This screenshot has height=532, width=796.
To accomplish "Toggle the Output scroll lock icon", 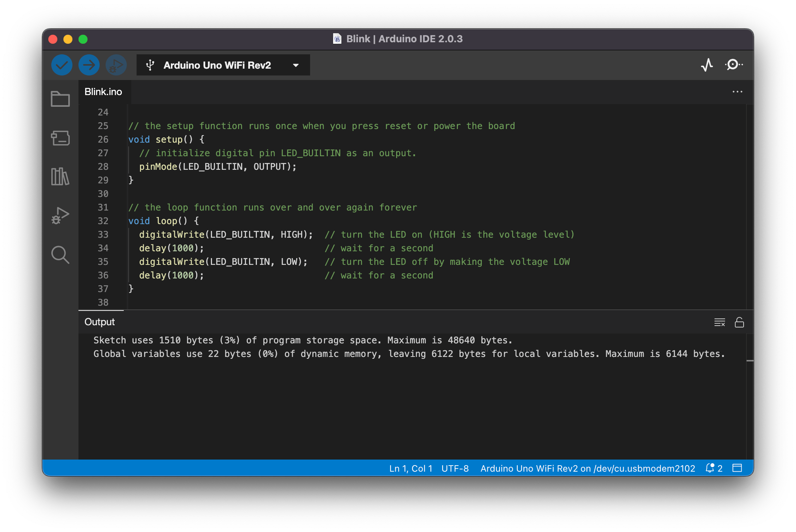I will [739, 322].
